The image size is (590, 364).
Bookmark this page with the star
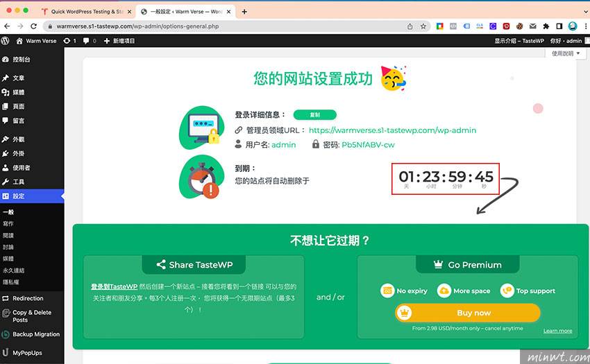[x=423, y=26]
